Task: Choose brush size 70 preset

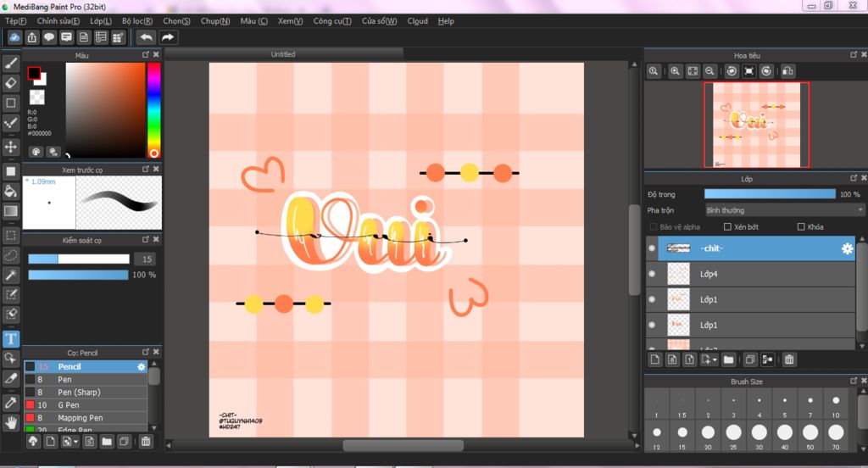Action: [x=836, y=436]
